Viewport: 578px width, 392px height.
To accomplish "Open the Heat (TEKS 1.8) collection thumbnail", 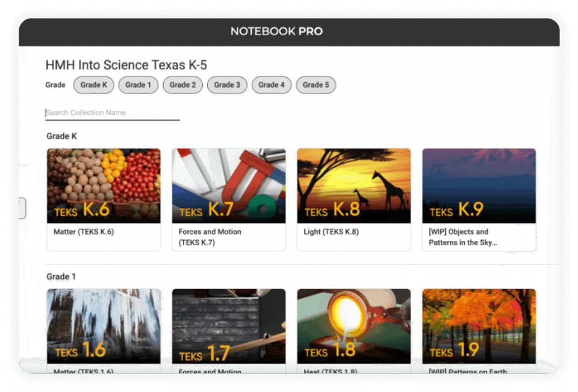I will pyautogui.click(x=353, y=326).
